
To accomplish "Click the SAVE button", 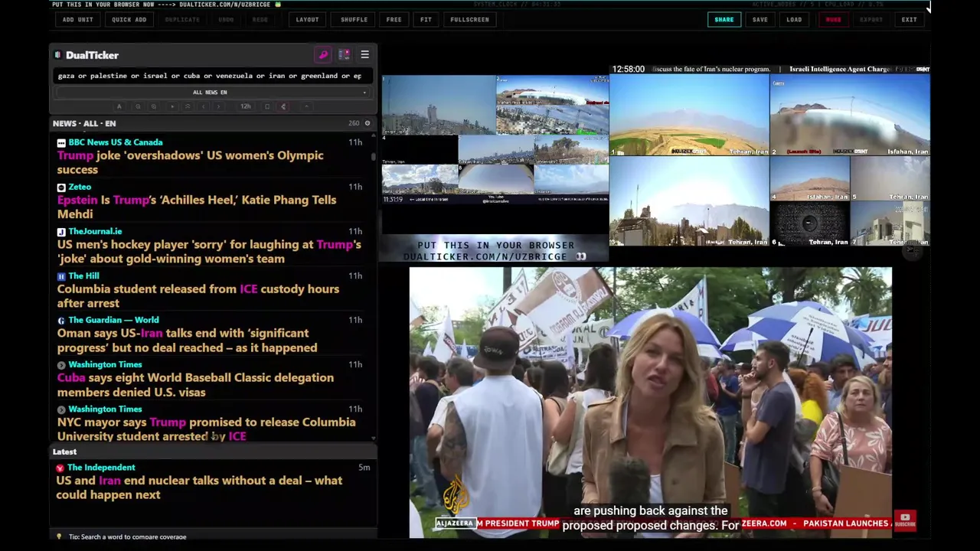I will pyautogui.click(x=759, y=20).
